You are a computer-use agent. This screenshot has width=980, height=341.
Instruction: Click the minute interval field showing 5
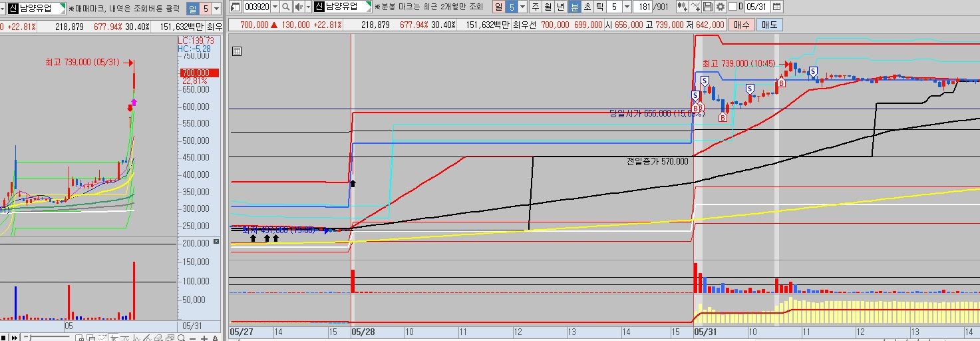(x=614, y=7)
